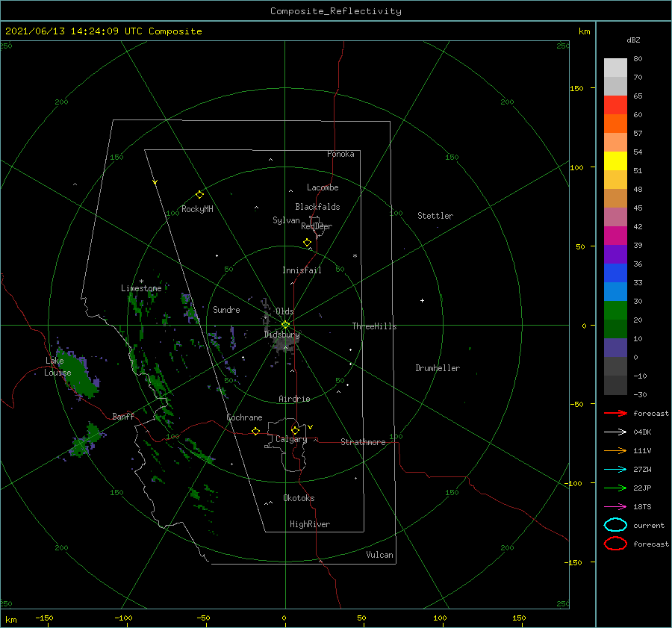The image size is (672, 628).
Task: Click the light gray 80-70 dBZ swatch
Action: [x=615, y=68]
